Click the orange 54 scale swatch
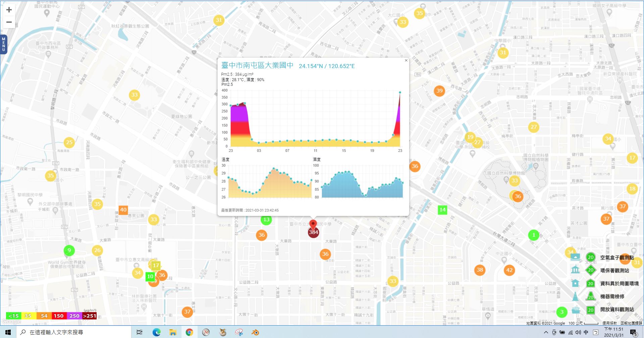644x338 pixels. point(44,316)
